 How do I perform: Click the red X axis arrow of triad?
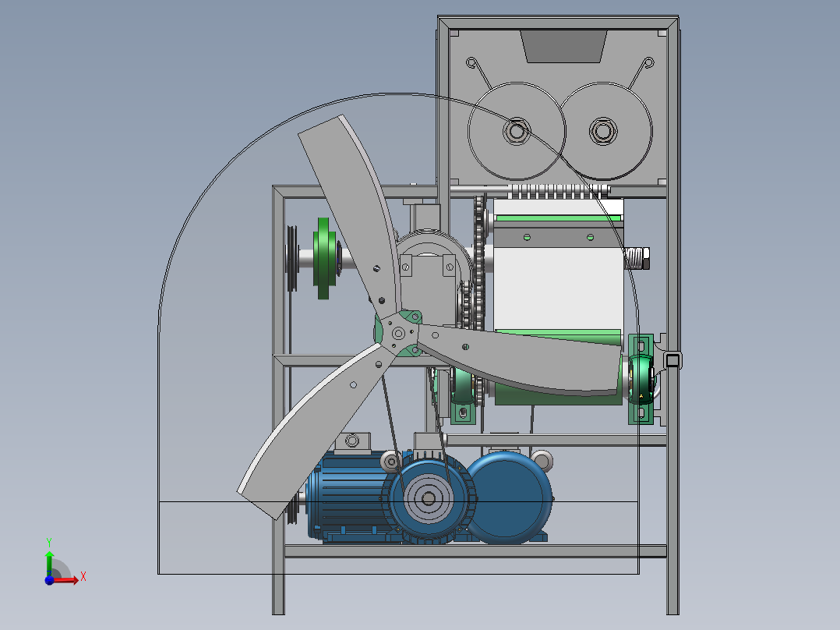click(67, 579)
